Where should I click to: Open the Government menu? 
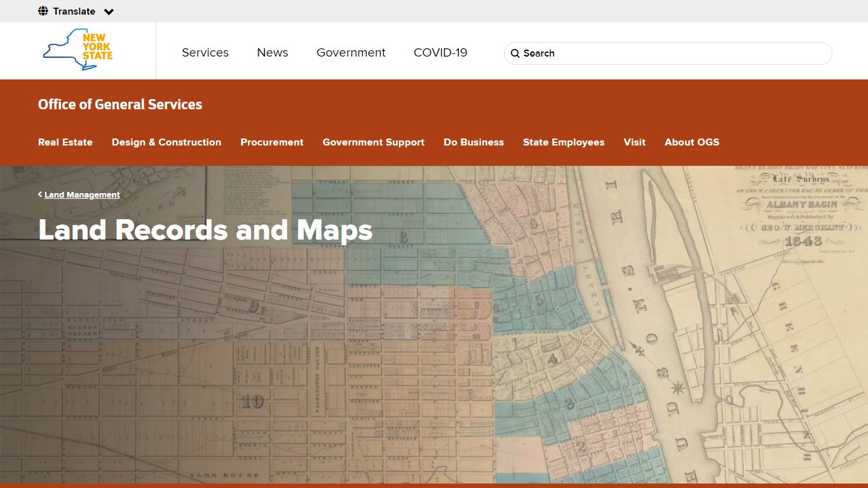(351, 53)
